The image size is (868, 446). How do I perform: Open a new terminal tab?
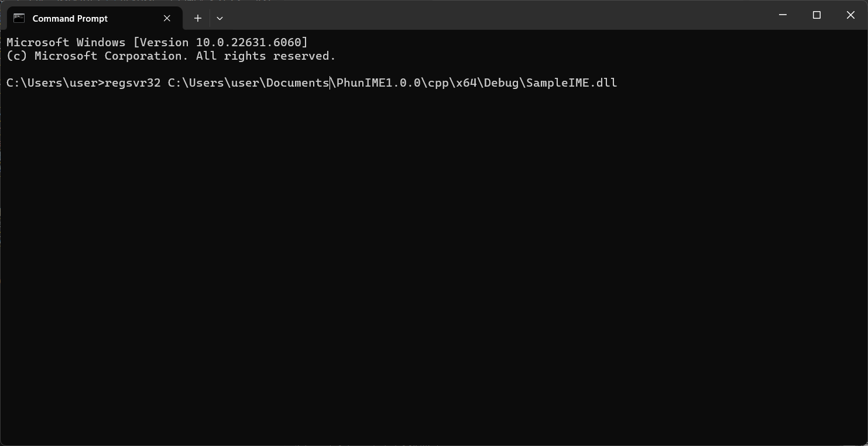[198, 18]
